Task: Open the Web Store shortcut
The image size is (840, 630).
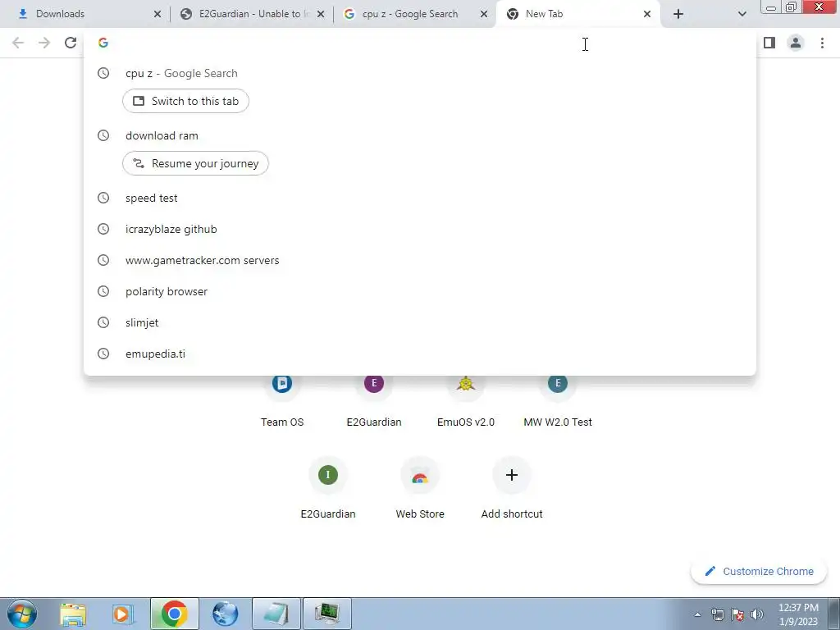Action: pos(420,489)
